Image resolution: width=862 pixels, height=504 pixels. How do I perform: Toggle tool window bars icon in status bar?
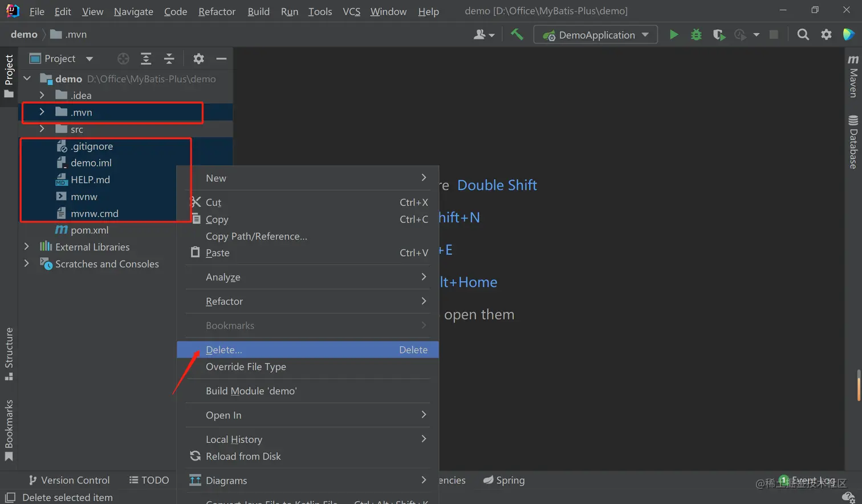(x=10, y=497)
